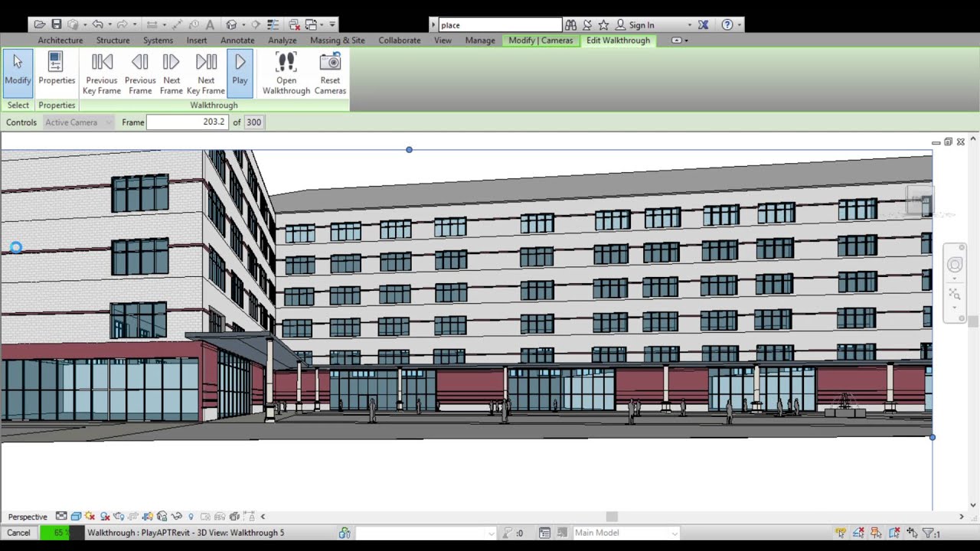Switch to Insert ribbon tab
Image resolution: width=980 pixels, height=551 pixels.
click(x=197, y=41)
